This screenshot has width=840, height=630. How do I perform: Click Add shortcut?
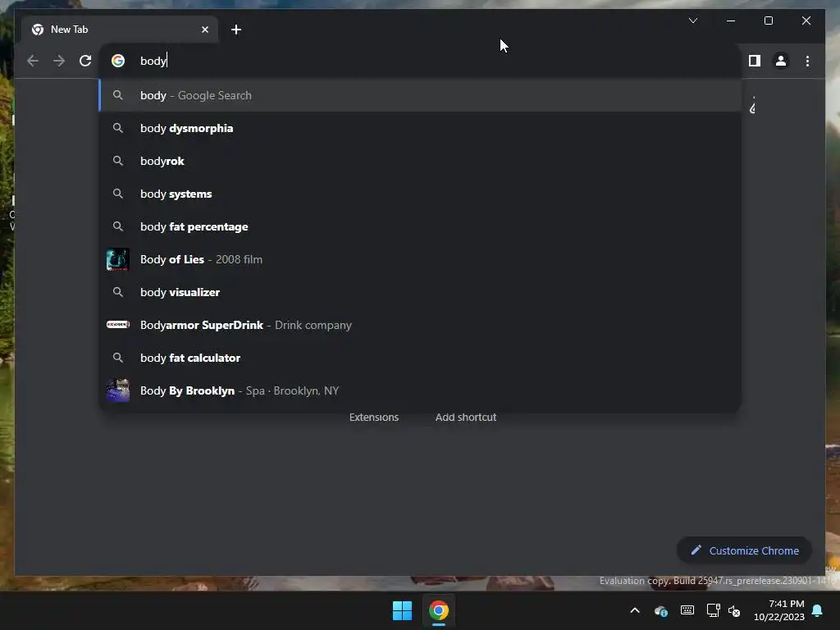click(x=466, y=418)
